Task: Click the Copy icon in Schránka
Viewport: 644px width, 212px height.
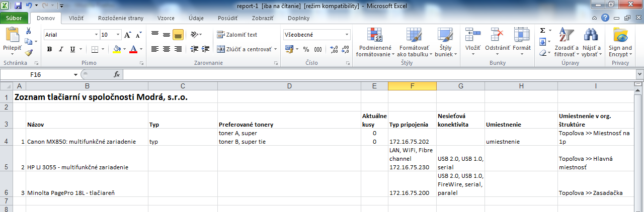Action: (x=28, y=42)
